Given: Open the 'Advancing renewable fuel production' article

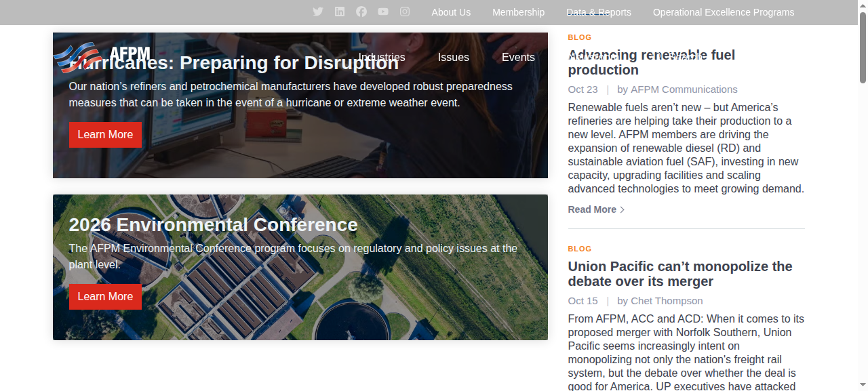Looking at the screenshot, I should tap(652, 62).
